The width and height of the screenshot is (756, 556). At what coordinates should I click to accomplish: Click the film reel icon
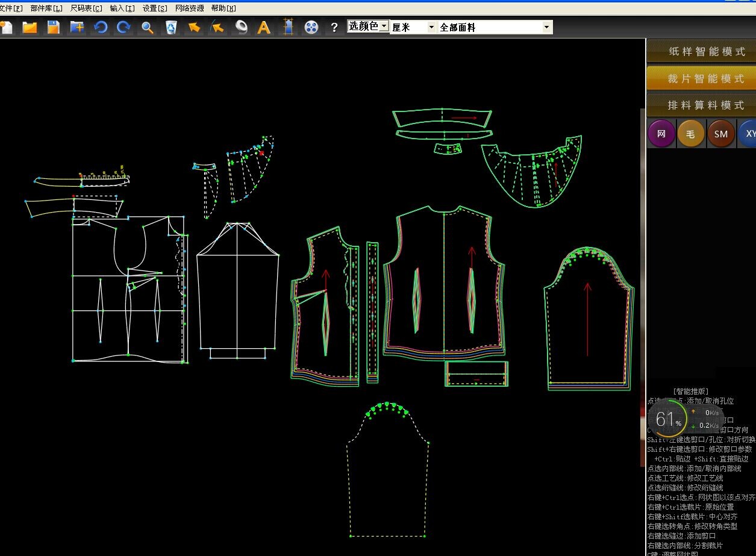click(311, 27)
